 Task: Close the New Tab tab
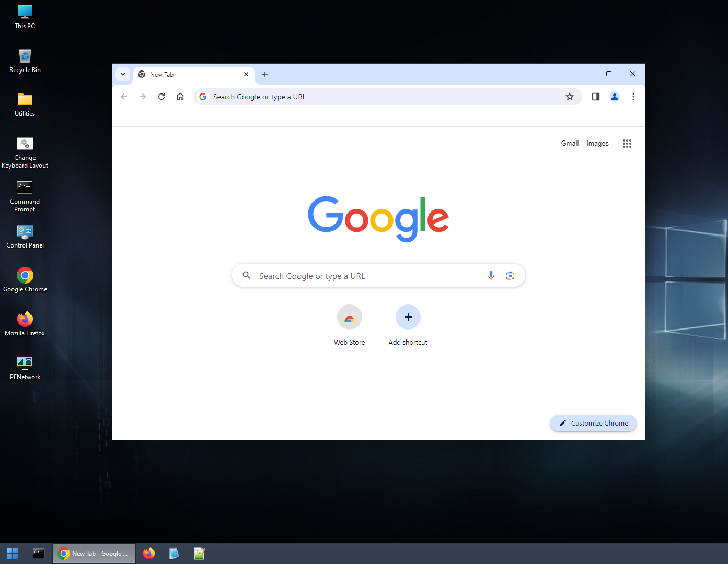coord(246,74)
